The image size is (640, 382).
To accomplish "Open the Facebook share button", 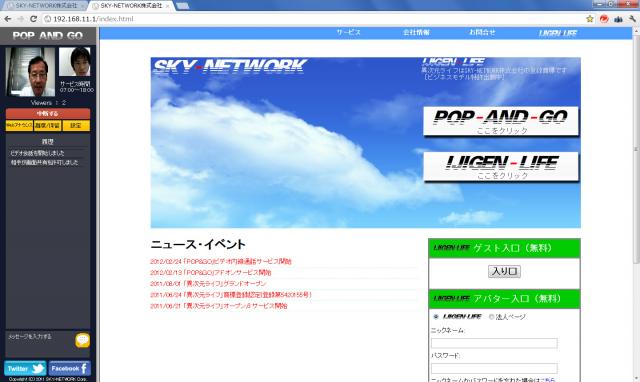I will coord(70,369).
